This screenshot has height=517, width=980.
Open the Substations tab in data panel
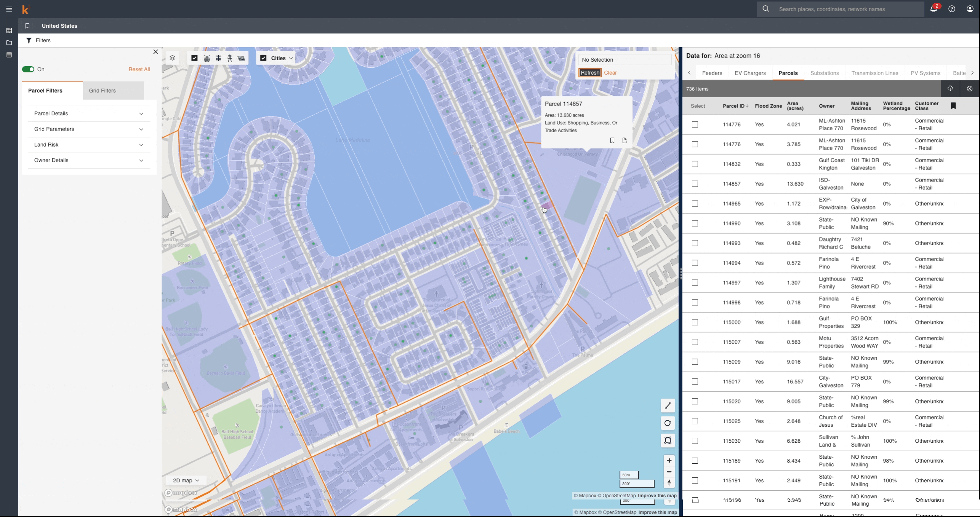(x=825, y=73)
